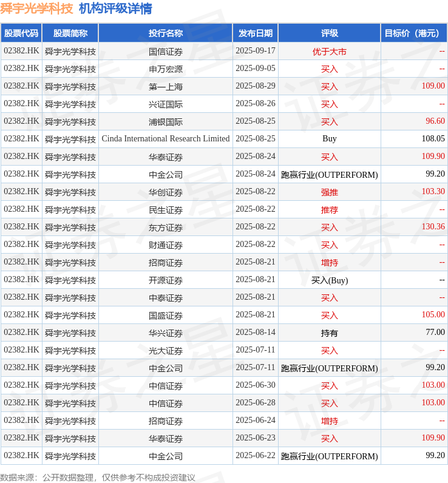Click the target price 96.60
Viewport: 448px width, 483px height.
pos(435,121)
